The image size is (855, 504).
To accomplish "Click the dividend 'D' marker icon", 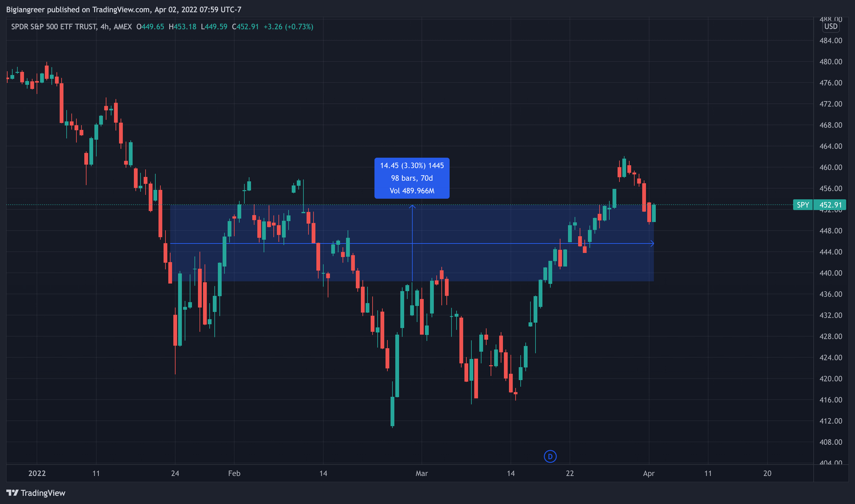I will point(550,457).
